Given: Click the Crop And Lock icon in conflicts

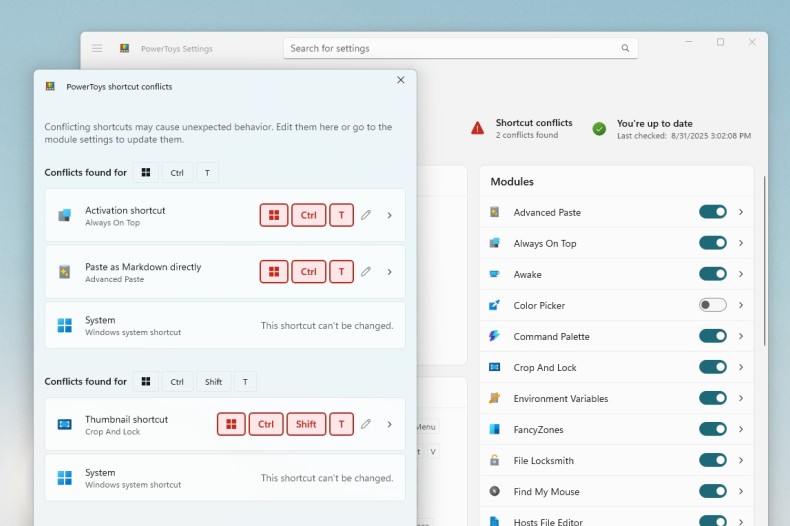Looking at the screenshot, I should coord(64,424).
